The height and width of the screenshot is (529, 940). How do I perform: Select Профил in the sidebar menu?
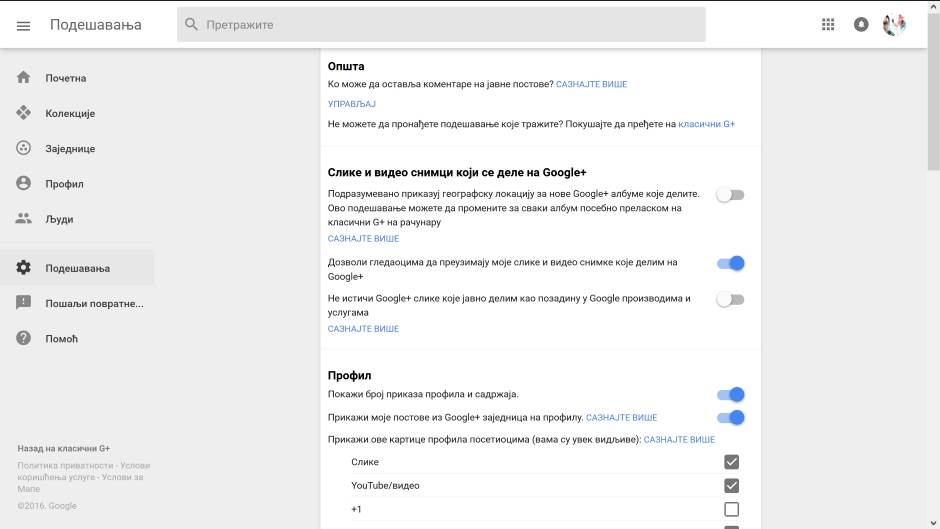pos(64,184)
